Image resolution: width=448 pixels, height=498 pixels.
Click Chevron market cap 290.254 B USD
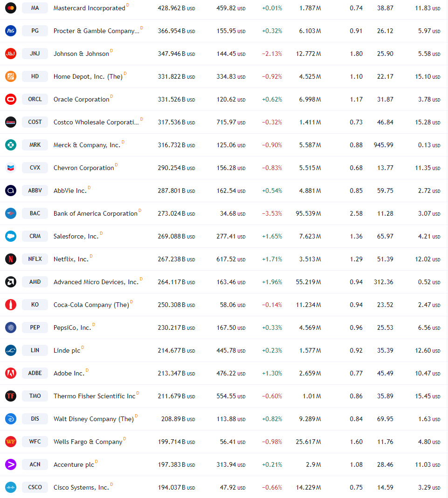pyautogui.click(x=176, y=168)
